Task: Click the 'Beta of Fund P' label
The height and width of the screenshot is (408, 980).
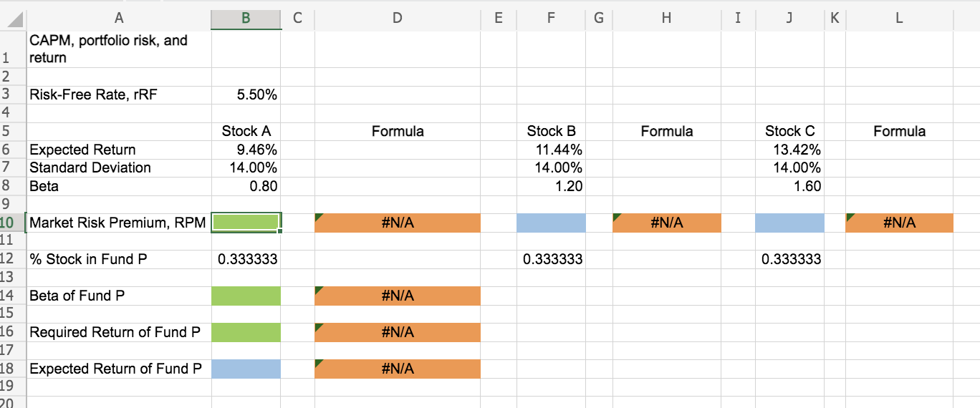Action: [119, 296]
